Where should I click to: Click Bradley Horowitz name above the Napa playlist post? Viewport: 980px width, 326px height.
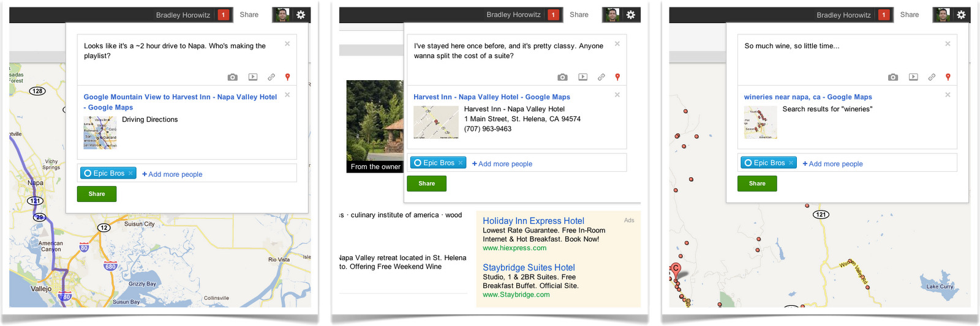click(x=183, y=15)
